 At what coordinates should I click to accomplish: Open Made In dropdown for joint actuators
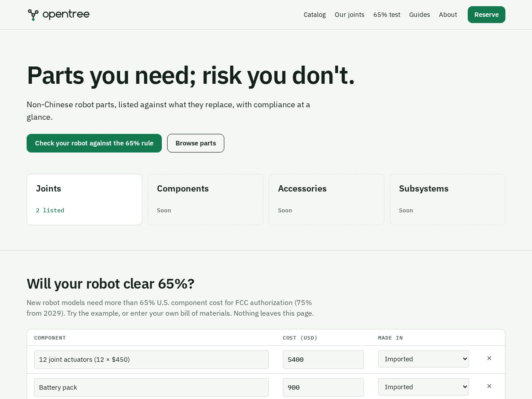click(423, 359)
